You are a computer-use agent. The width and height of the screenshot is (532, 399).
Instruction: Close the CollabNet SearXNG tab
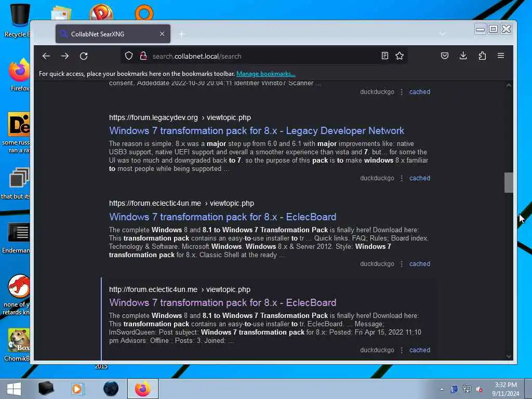tap(162, 34)
